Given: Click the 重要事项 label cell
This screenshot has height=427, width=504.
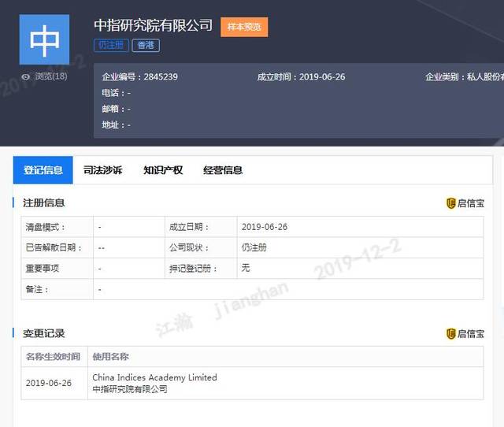Looking at the screenshot, I should coord(57,268).
